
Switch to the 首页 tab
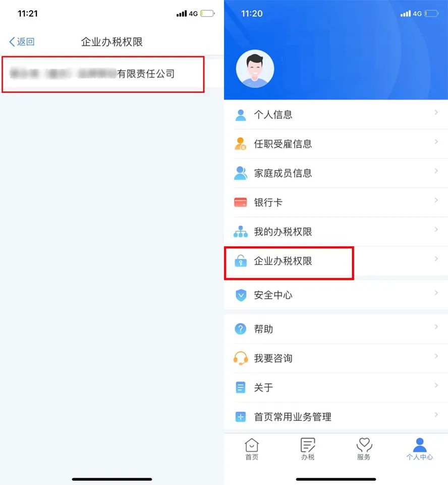[252, 449]
